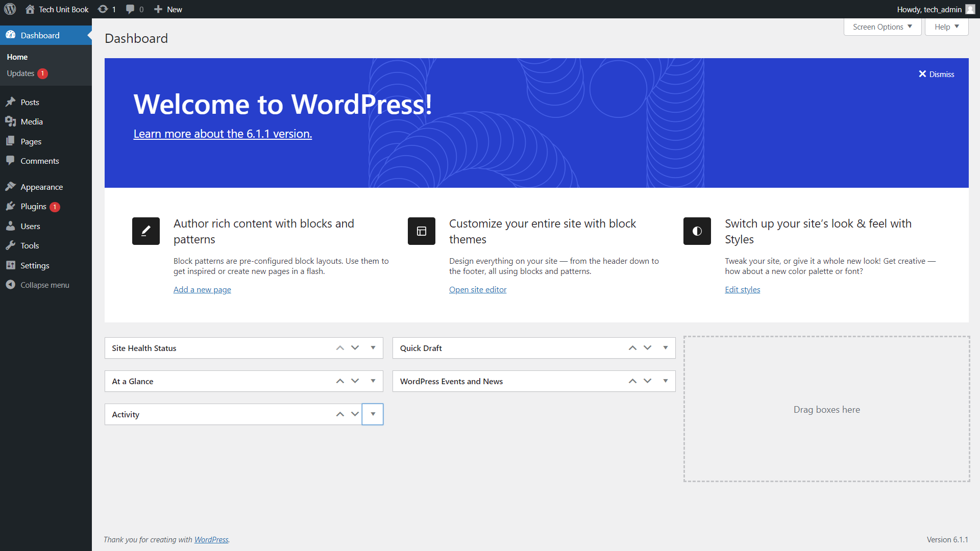Collapse the sidebar menu

(x=44, y=285)
